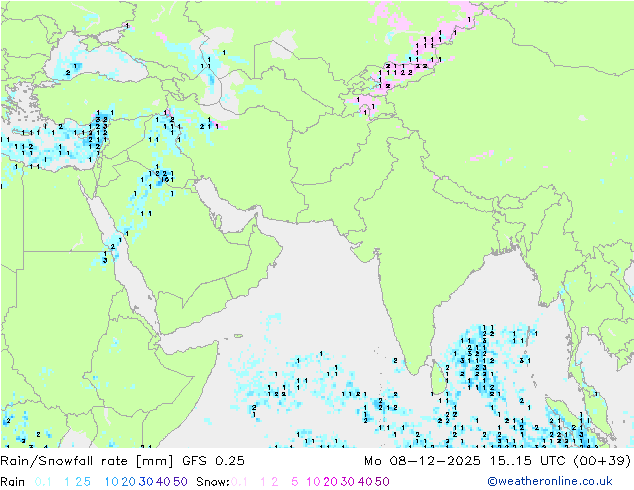The height and width of the screenshot is (490, 634).
Task: Select the Rain 20 legend value
Action: pos(129,482)
